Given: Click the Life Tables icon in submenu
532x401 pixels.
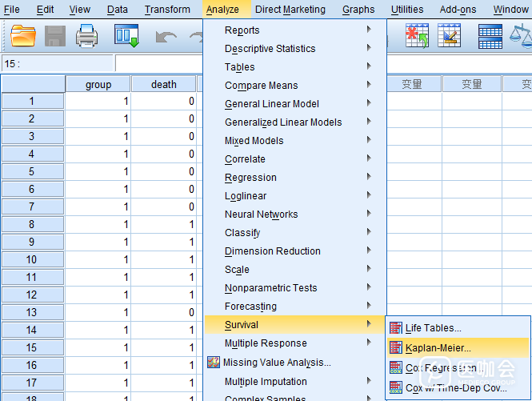Looking at the screenshot, I should tap(395, 327).
